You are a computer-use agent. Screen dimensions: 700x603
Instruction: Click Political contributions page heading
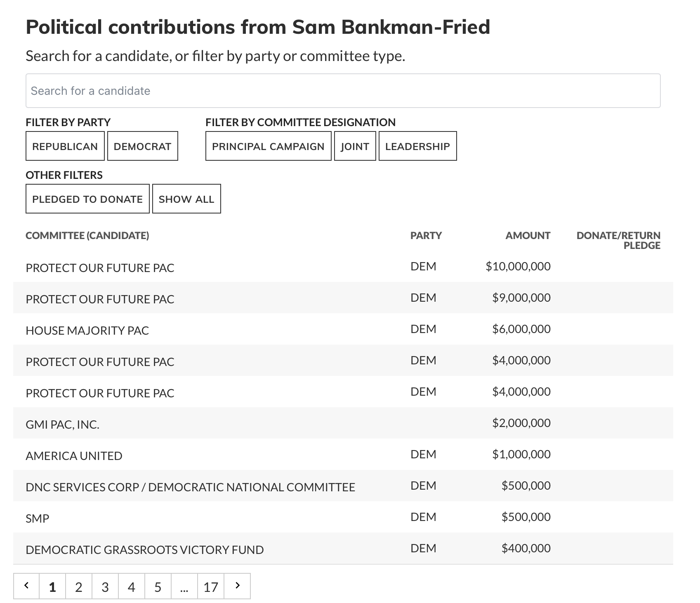click(258, 27)
